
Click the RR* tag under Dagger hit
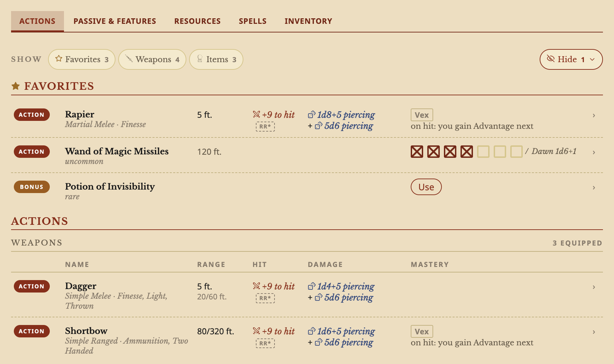point(265,298)
